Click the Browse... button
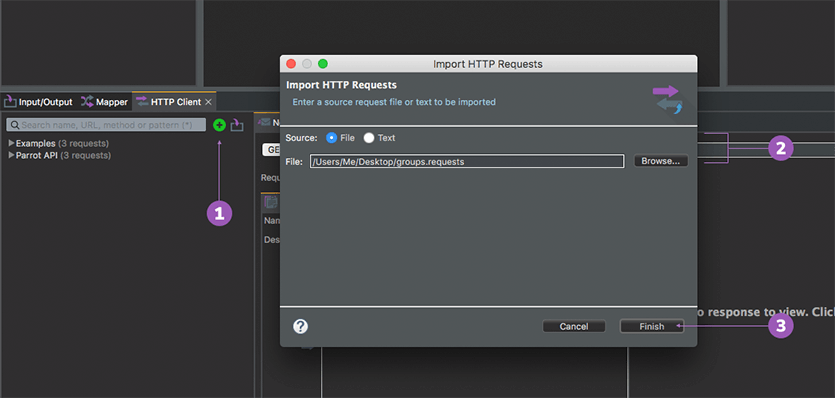Screen dimensions: 835x398 click(x=661, y=161)
